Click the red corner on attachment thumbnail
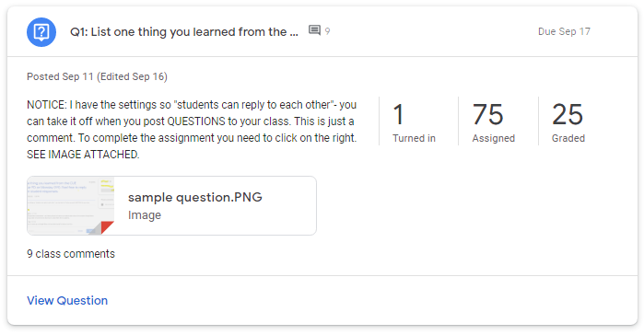This screenshot has height=335, width=644. click(x=106, y=227)
